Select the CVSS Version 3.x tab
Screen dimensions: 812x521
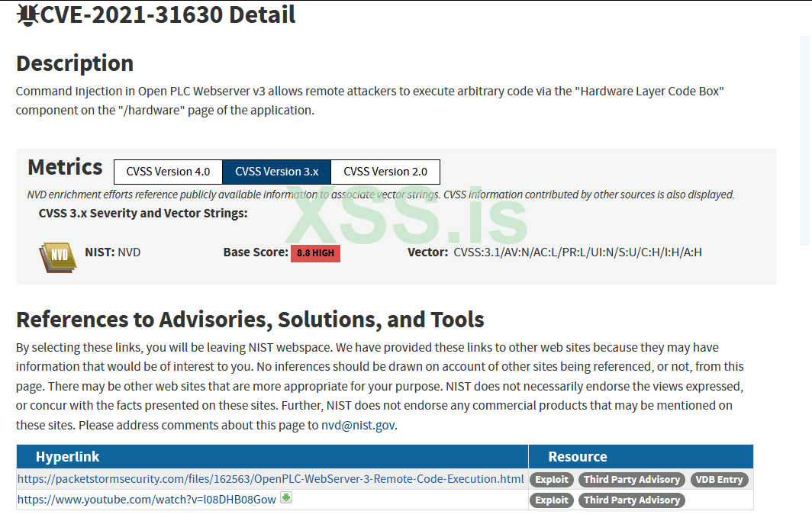point(276,172)
